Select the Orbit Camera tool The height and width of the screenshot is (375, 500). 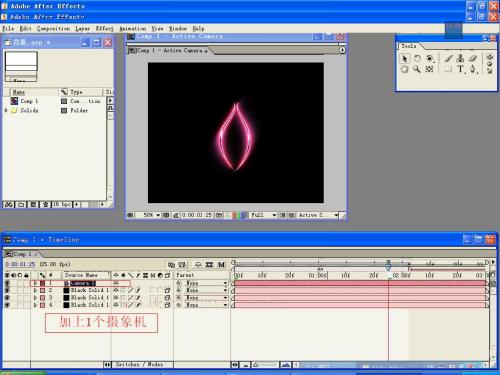430,59
